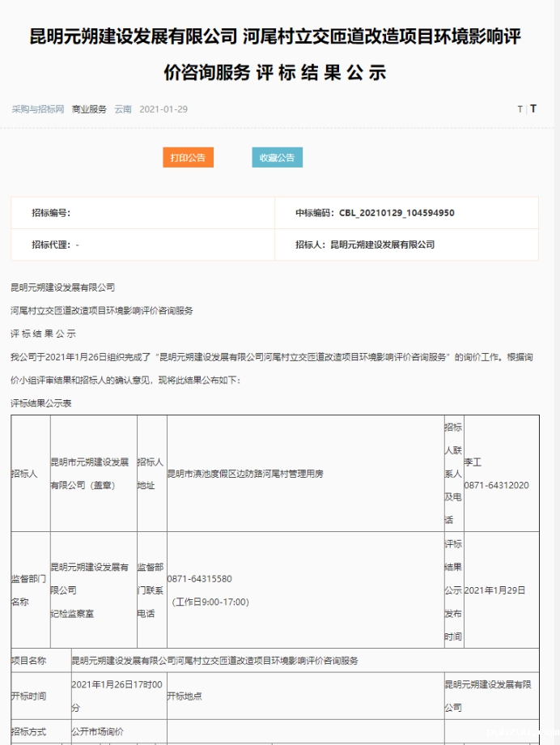Select the 商业服务 category label
The image size is (560, 745).
89,109
